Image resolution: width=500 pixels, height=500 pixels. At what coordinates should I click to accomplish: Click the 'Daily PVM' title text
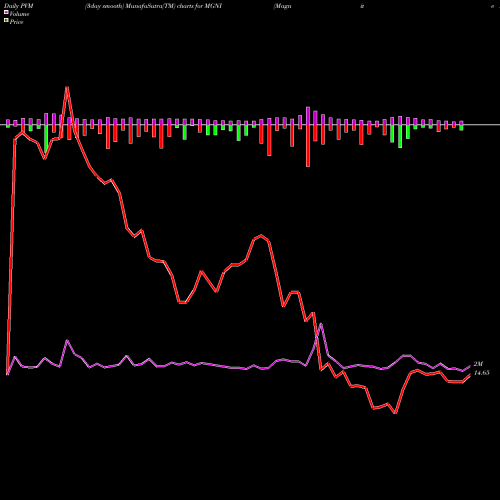tap(19, 6)
